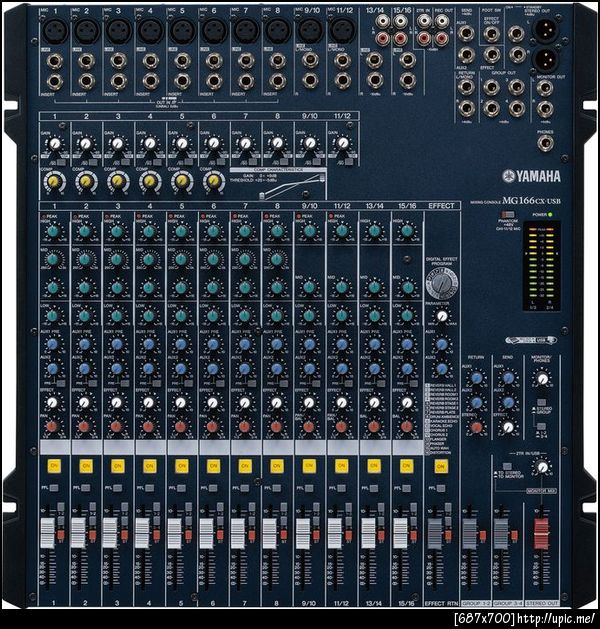Image resolution: width=600 pixels, height=629 pixels.
Task: Click channel 7 white EFFECT send knob
Action: point(245,402)
